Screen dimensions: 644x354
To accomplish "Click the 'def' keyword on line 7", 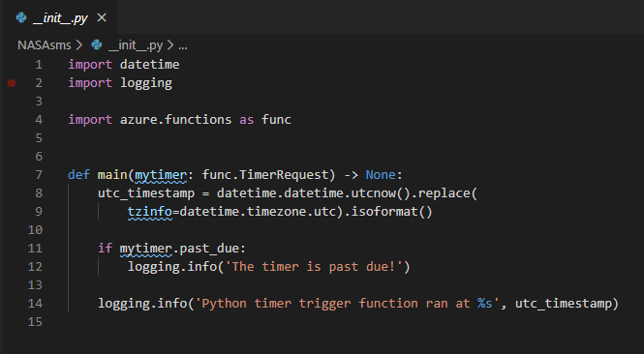I will 78,175.
